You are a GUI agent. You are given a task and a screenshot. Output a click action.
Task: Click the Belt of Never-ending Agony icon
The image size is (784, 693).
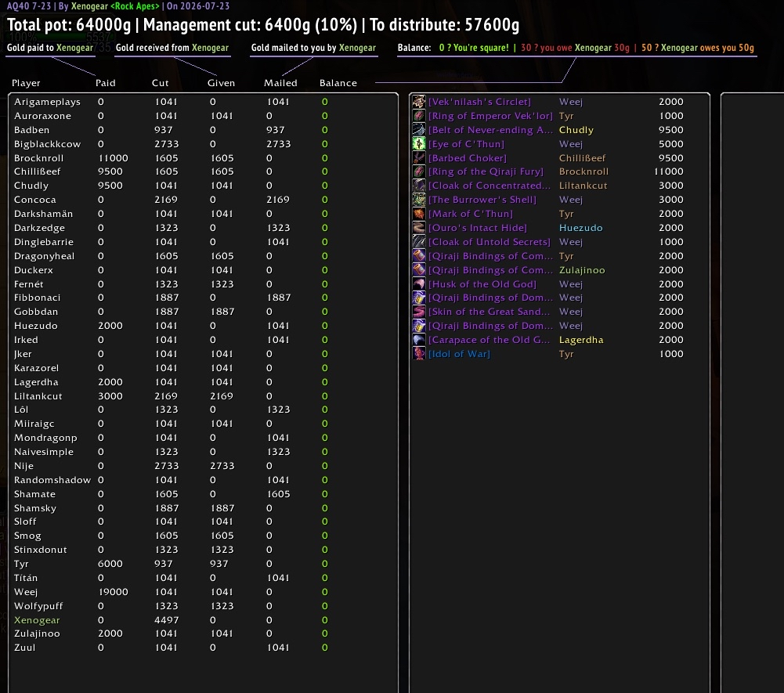[x=418, y=129]
